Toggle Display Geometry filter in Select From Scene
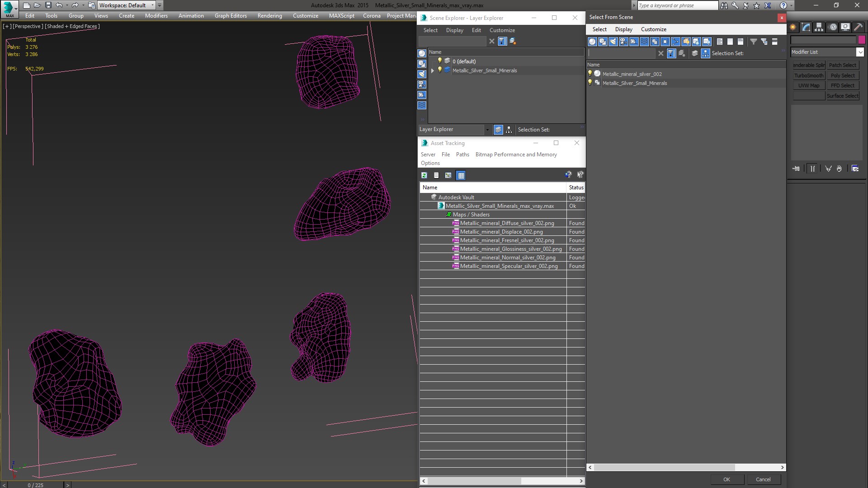The height and width of the screenshot is (488, 868). click(592, 42)
